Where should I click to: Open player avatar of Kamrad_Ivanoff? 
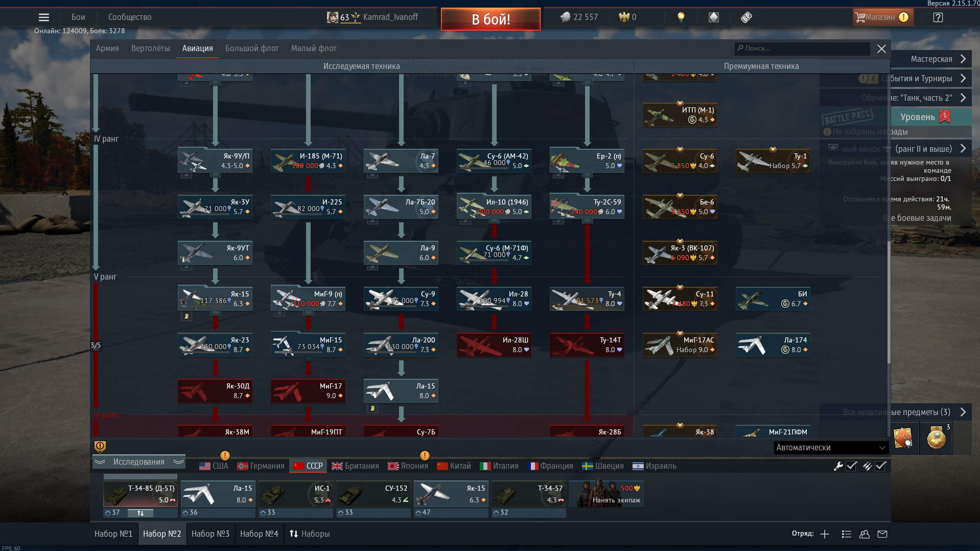pos(333,17)
